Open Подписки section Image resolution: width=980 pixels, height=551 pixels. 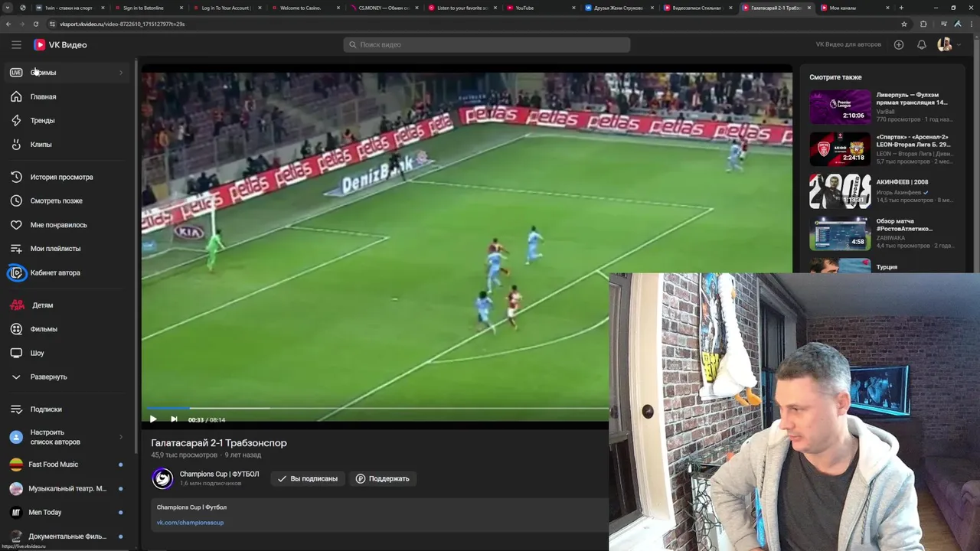point(67,409)
